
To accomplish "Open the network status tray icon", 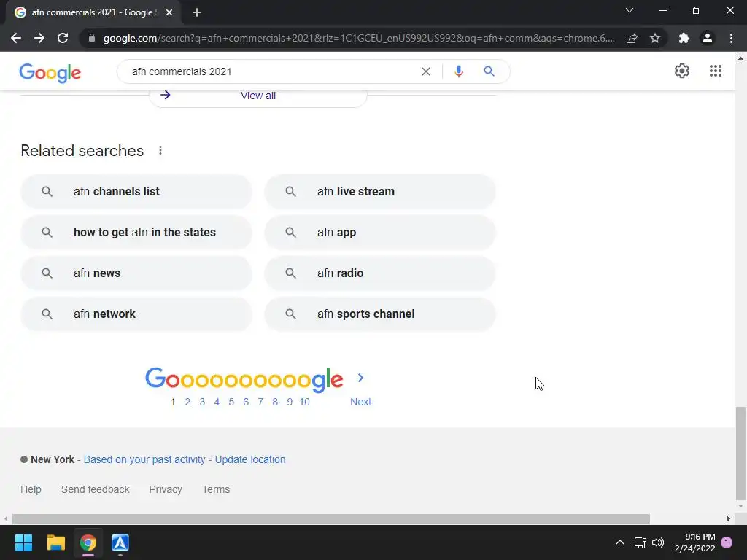I will pos(640,542).
